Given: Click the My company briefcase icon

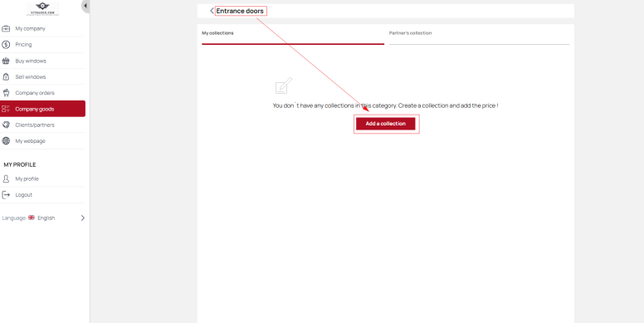Looking at the screenshot, I should tap(6, 29).
